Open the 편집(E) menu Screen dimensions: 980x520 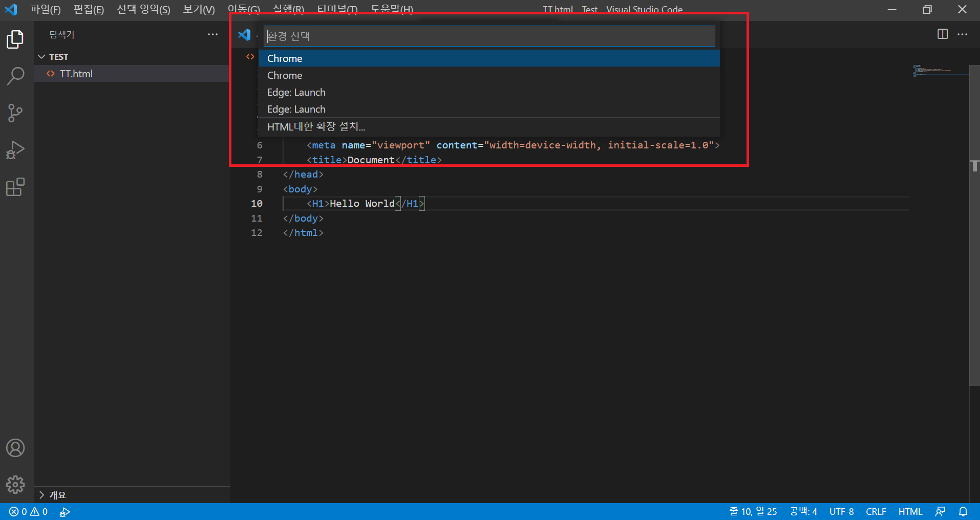[89, 9]
